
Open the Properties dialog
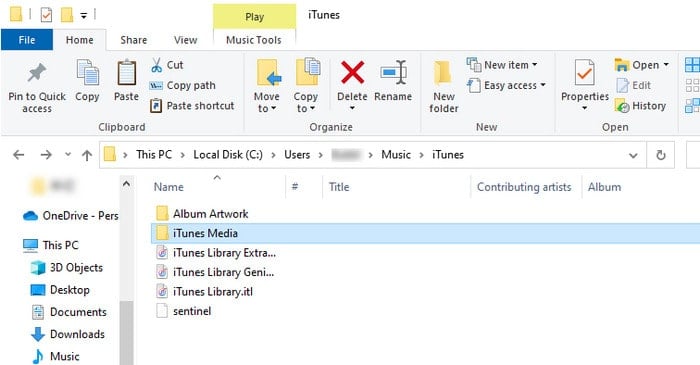[x=585, y=80]
